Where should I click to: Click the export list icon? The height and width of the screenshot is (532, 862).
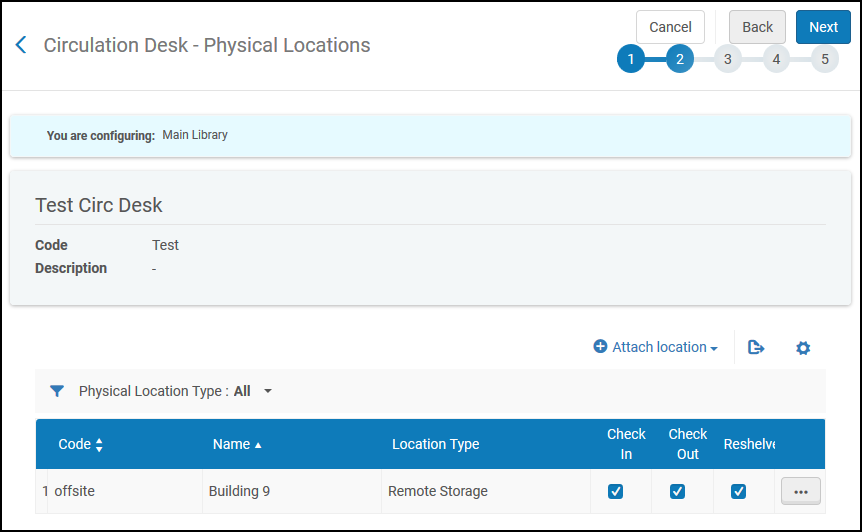click(x=756, y=347)
